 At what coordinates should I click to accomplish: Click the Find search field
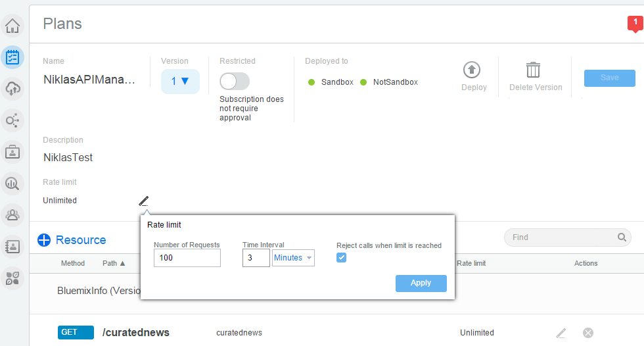click(x=567, y=237)
